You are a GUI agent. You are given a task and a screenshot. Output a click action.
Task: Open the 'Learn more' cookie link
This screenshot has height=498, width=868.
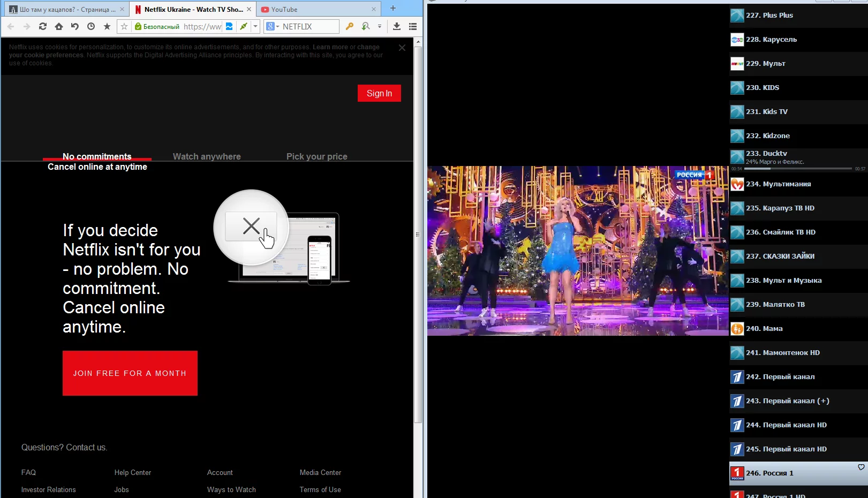tap(330, 47)
